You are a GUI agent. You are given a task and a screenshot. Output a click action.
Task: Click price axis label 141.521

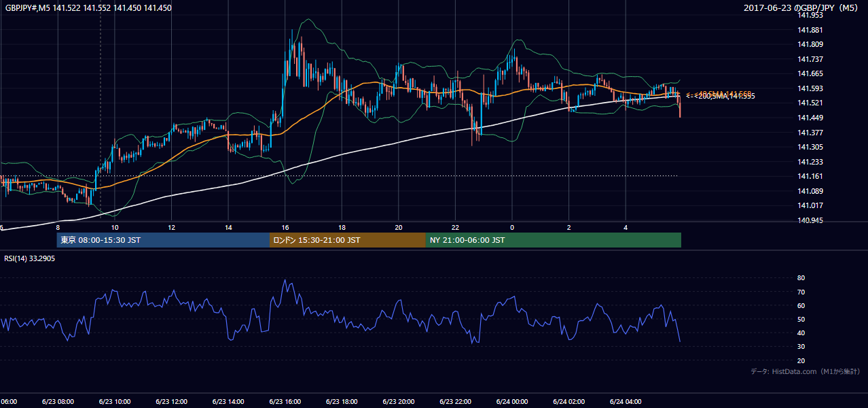click(x=810, y=103)
